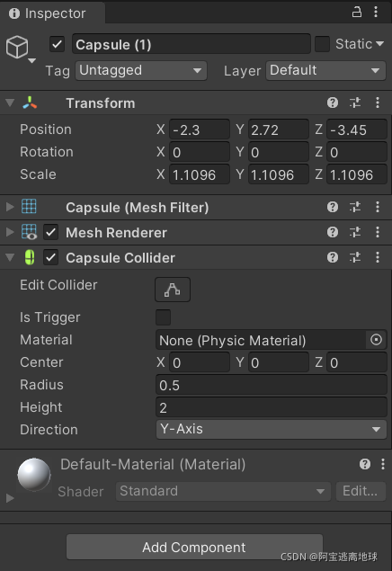
Task: Expand the Capsule (Mesh Filter) component
Action: point(10,207)
